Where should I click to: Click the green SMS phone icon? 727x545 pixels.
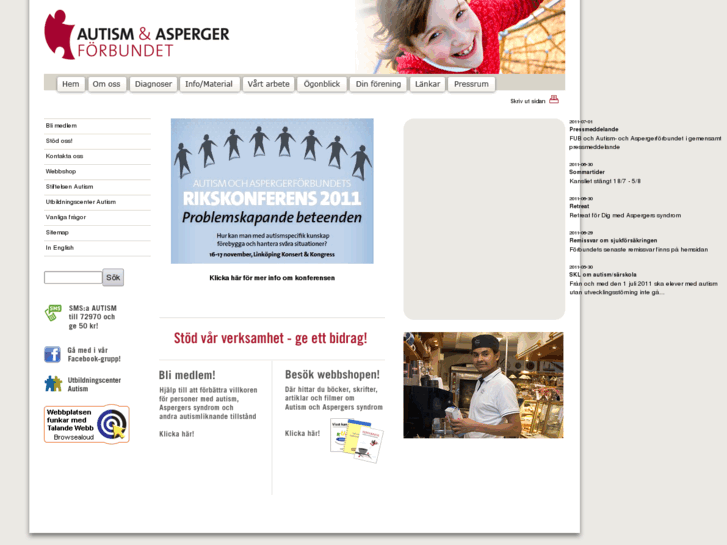click(x=53, y=313)
